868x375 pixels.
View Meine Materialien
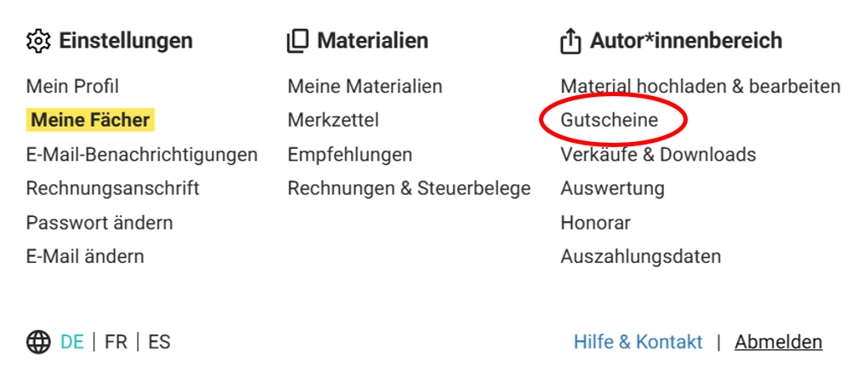point(365,87)
